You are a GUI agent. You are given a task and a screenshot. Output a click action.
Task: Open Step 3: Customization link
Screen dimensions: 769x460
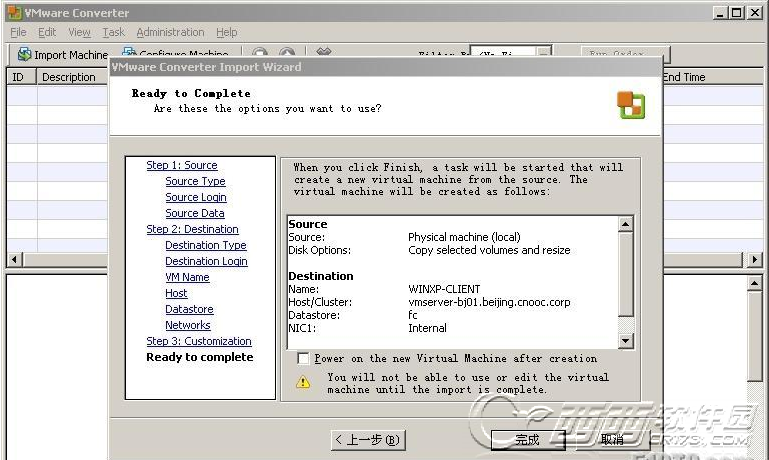(199, 341)
